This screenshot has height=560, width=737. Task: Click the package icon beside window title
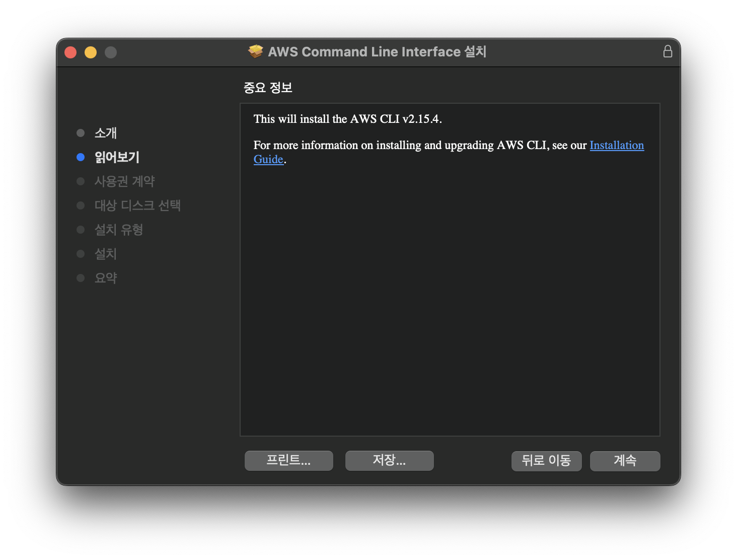(x=256, y=51)
